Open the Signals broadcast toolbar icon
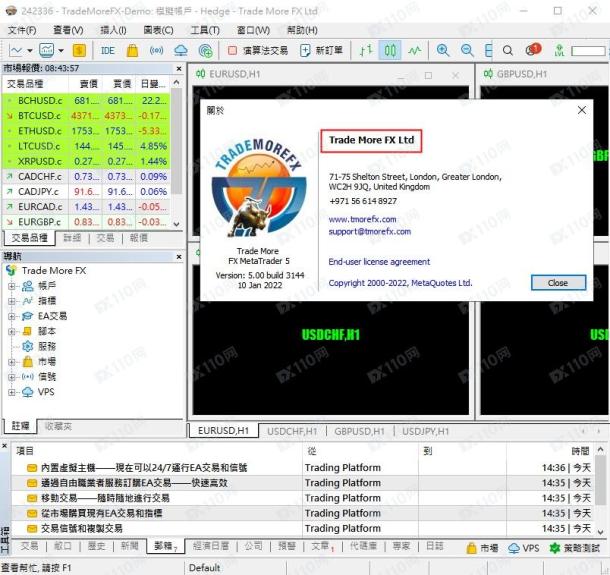The image size is (610, 575). pos(156,50)
